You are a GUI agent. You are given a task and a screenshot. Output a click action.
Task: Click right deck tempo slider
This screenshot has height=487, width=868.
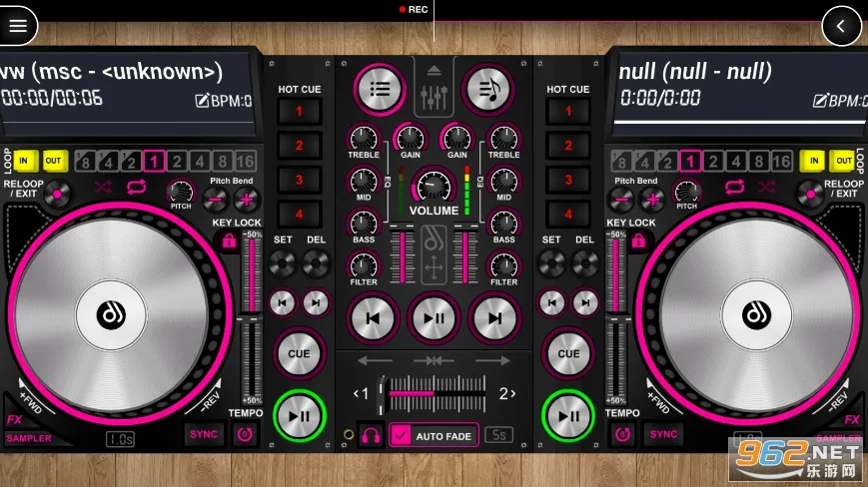(615, 318)
